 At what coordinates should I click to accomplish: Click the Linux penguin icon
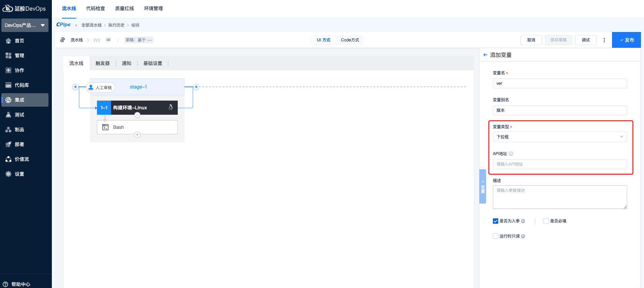click(171, 107)
